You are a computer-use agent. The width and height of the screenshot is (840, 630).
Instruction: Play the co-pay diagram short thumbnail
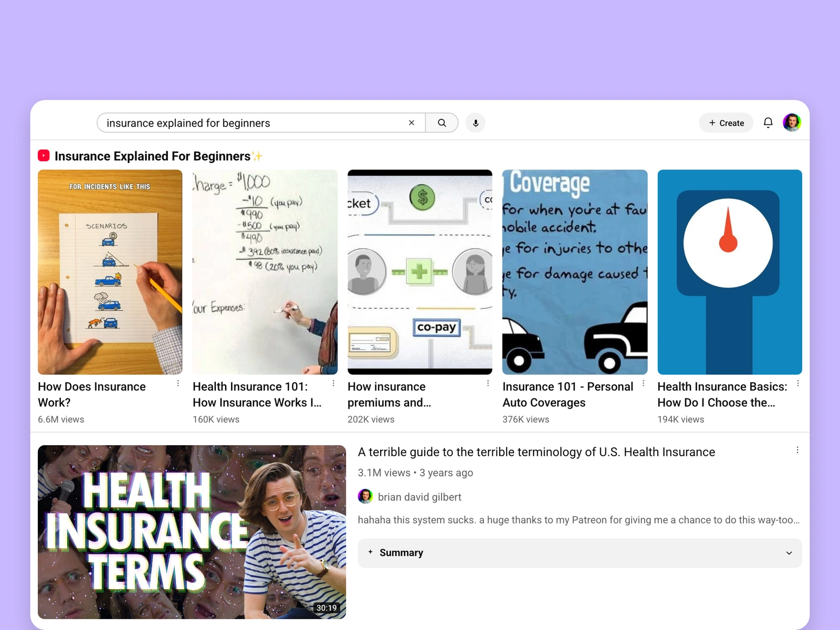pyautogui.click(x=420, y=272)
